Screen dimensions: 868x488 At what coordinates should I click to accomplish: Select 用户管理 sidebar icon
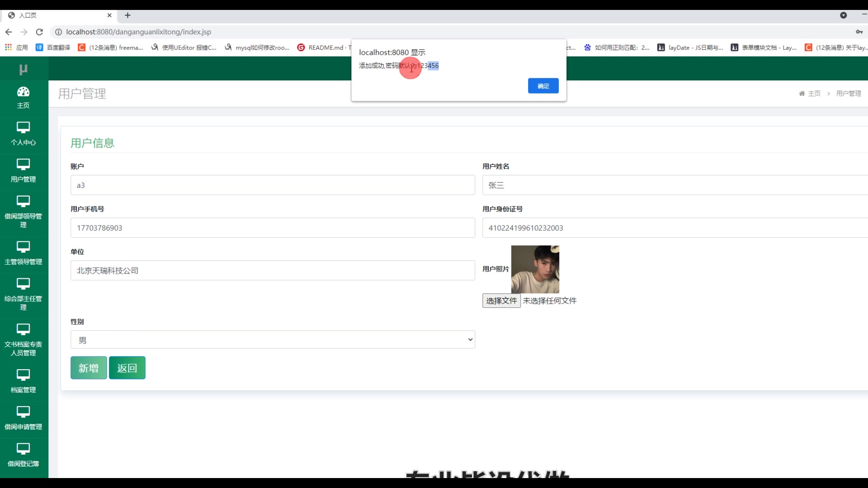(23, 165)
